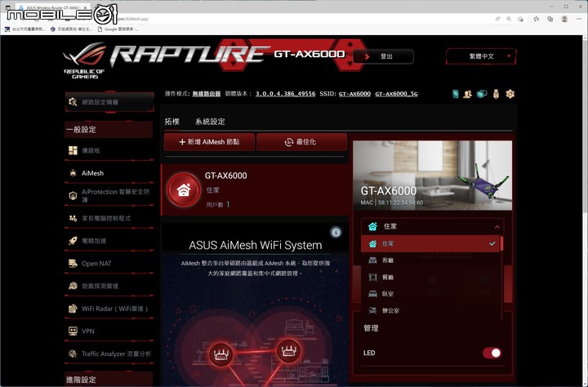Click the guest network users status icon
This screenshot has height=387, width=588.
click(467, 94)
